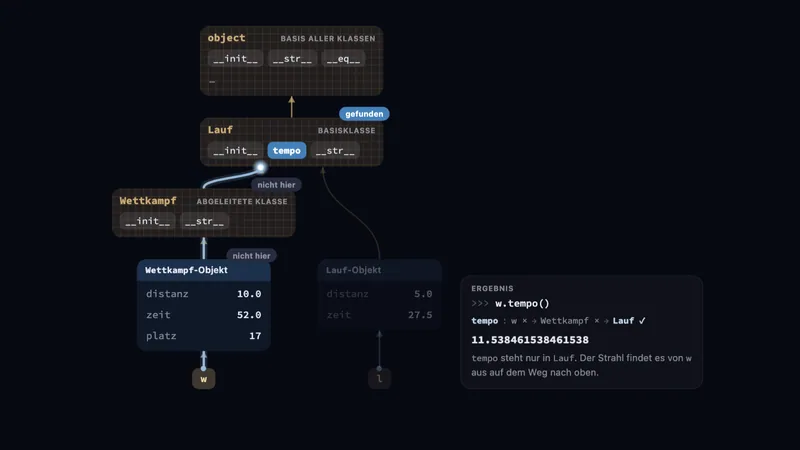
Task: Click the __str__ chip in object class
Action: pyautogui.click(x=292, y=59)
